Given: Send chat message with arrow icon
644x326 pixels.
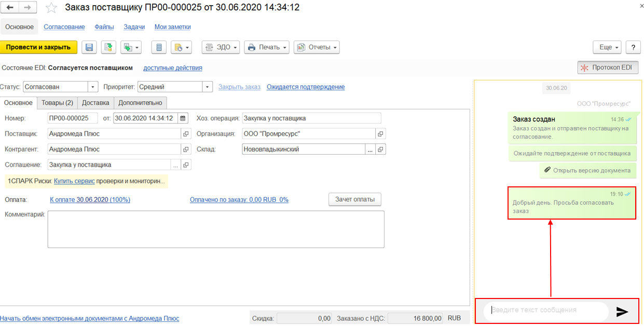Looking at the screenshot, I should pyautogui.click(x=622, y=311).
